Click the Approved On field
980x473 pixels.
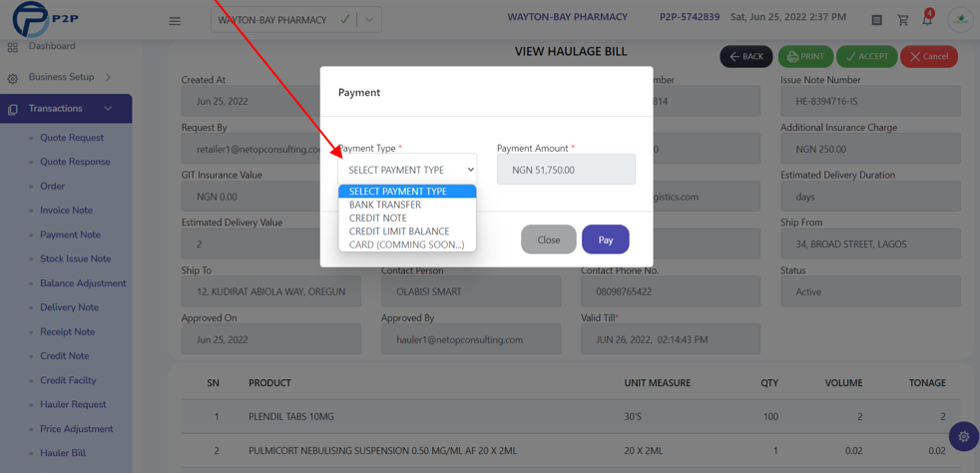270,339
